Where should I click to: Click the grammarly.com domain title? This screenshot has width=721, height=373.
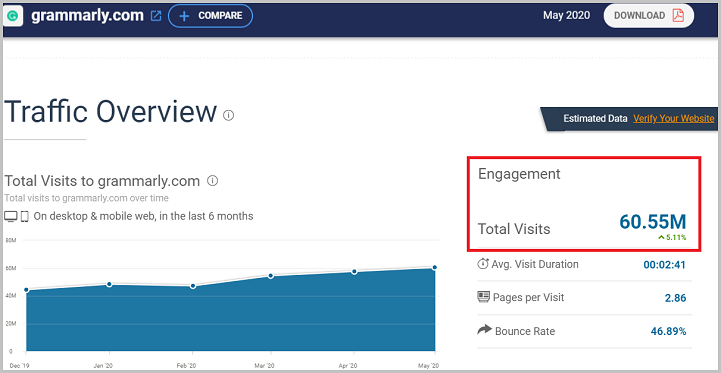[87, 15]
